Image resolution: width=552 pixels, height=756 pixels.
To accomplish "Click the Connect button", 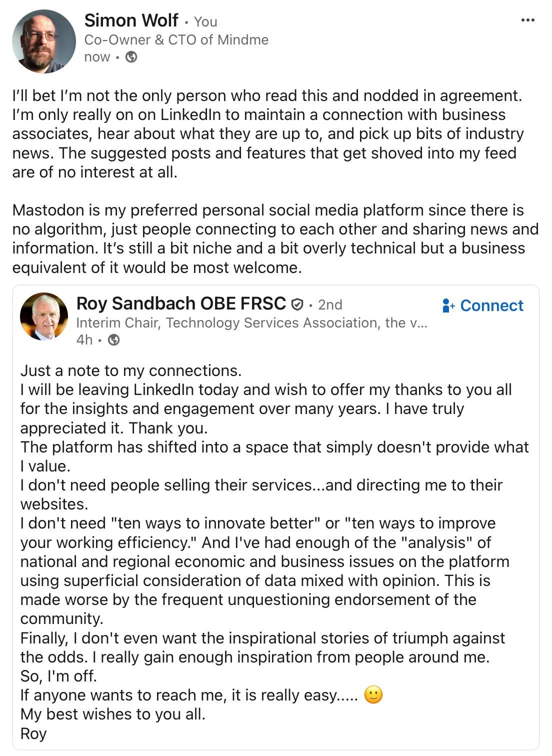I will [x=483, y=305].
